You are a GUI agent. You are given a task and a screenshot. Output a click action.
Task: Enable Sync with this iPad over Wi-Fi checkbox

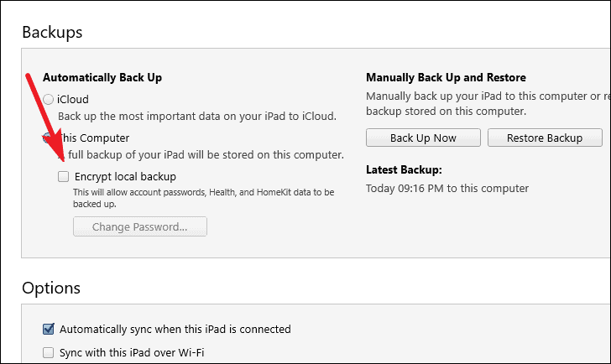(49, 353)
